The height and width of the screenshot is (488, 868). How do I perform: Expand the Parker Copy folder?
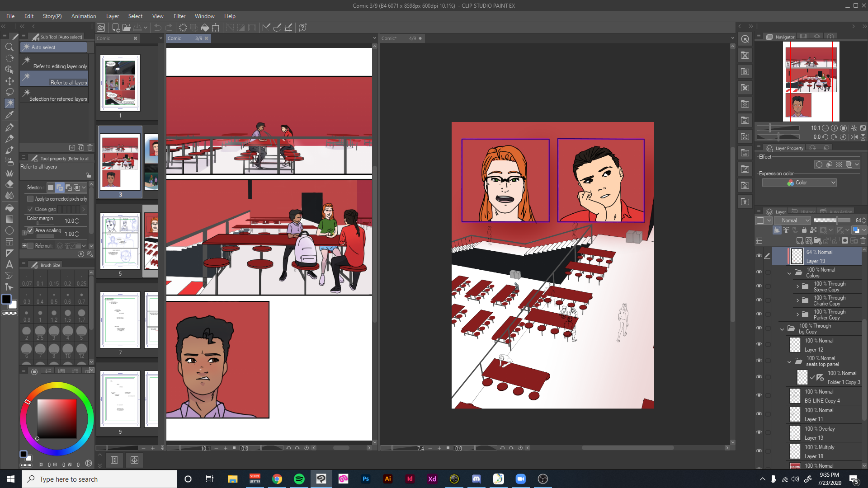(x=797, y=314)
